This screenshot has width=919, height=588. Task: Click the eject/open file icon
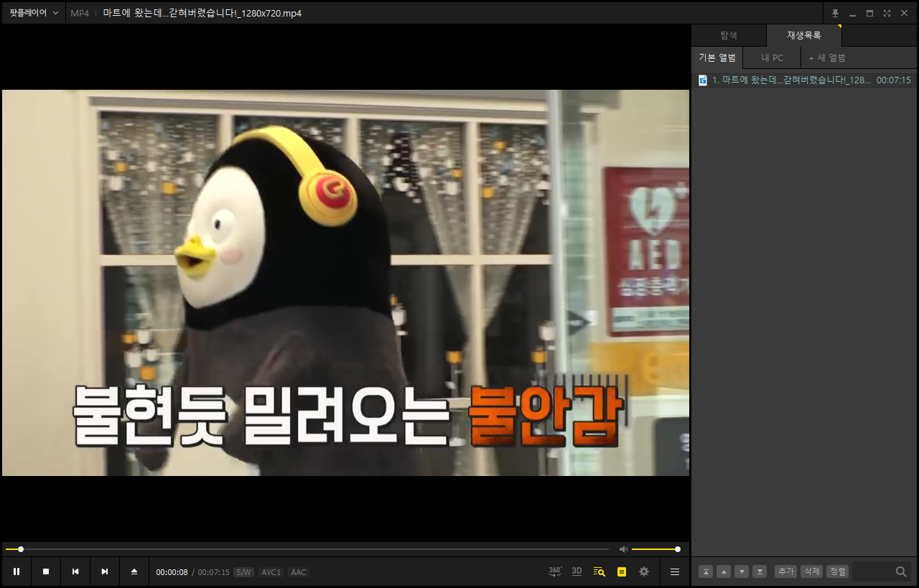(134, 571)
